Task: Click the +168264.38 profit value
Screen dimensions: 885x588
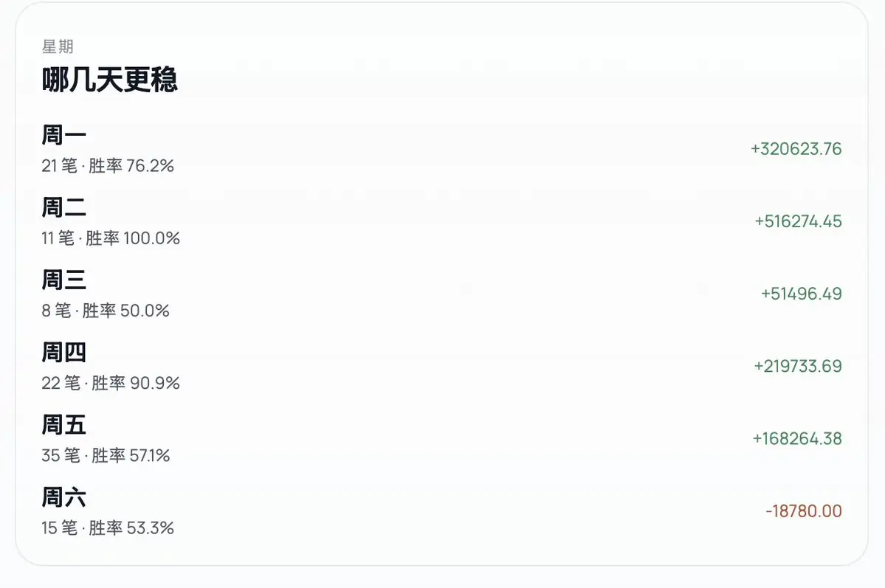Action: point(796,438)
